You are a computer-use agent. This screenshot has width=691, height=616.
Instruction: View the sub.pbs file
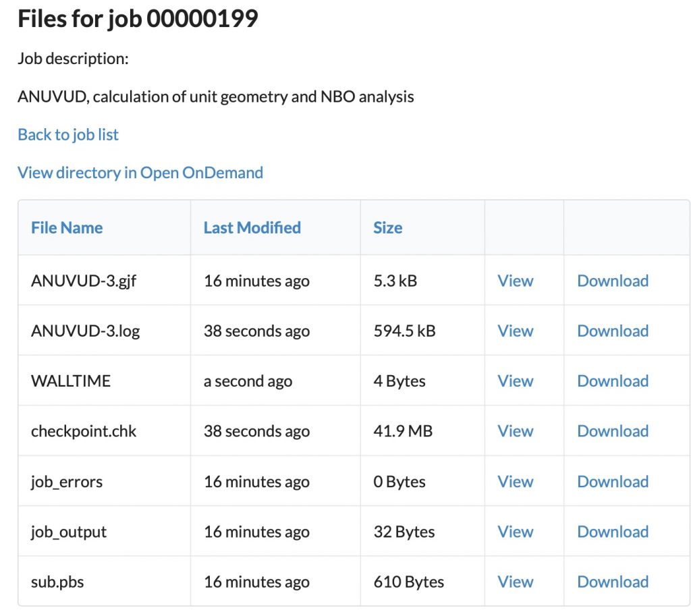click(x=515, y=582)
